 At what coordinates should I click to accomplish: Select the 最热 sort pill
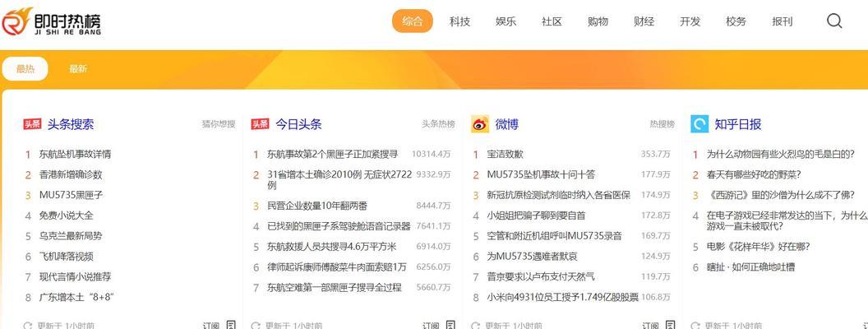[x=25, y=69]
